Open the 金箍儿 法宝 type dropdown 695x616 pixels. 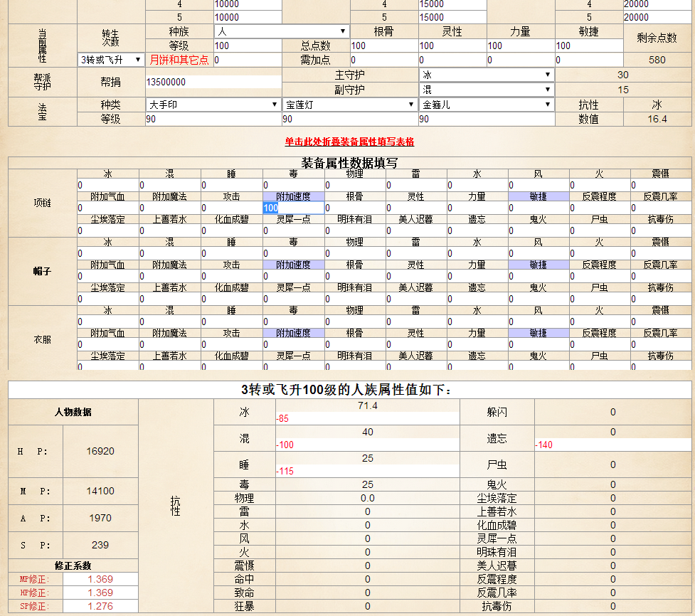(487, 105)
